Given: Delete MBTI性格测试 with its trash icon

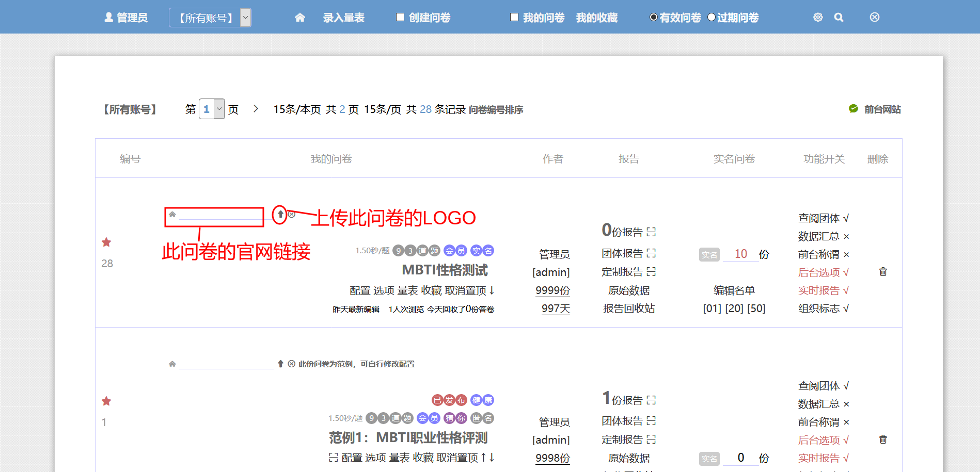Looking at the screenshot, I should (883, 271).
